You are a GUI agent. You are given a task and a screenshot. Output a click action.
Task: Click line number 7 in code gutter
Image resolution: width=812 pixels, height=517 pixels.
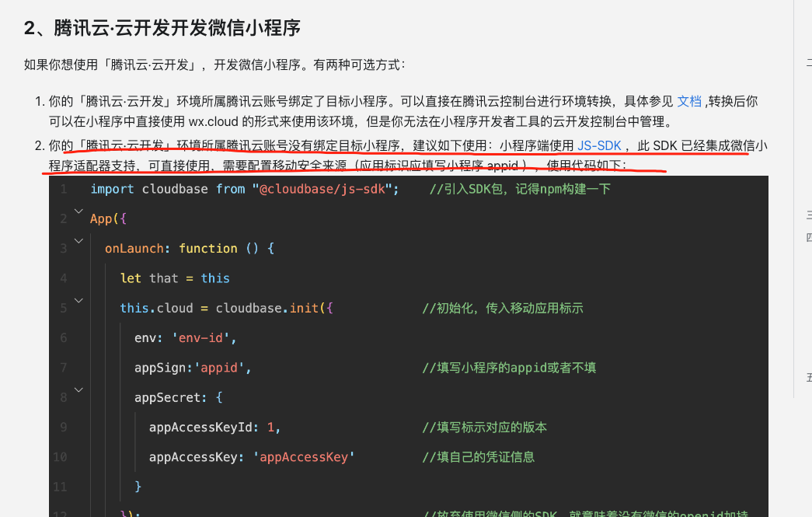click(63, 368)
